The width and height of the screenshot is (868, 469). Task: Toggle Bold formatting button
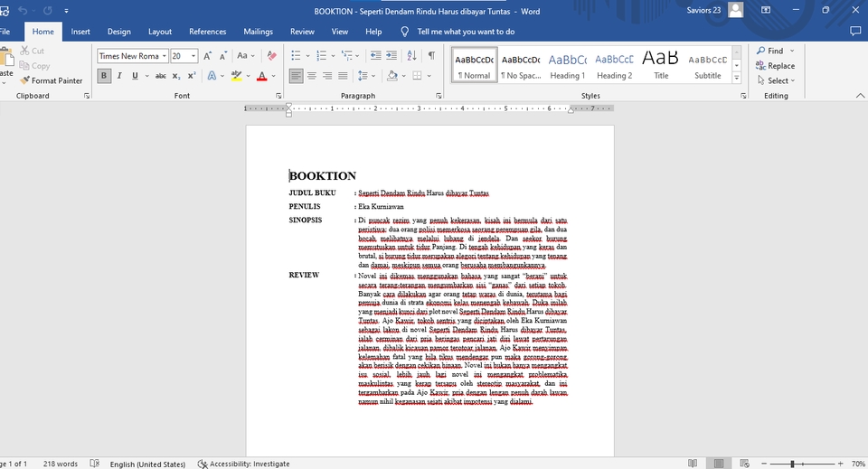point(103,76)
